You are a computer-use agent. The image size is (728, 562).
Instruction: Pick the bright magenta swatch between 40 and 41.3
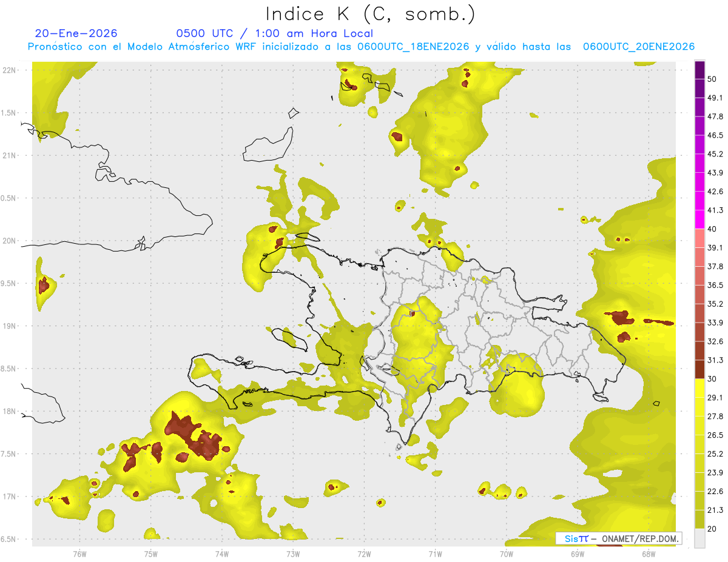coord(699,219)
